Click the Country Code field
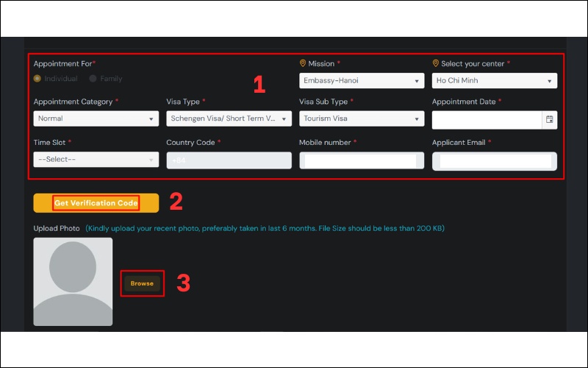 click(229, 160)
